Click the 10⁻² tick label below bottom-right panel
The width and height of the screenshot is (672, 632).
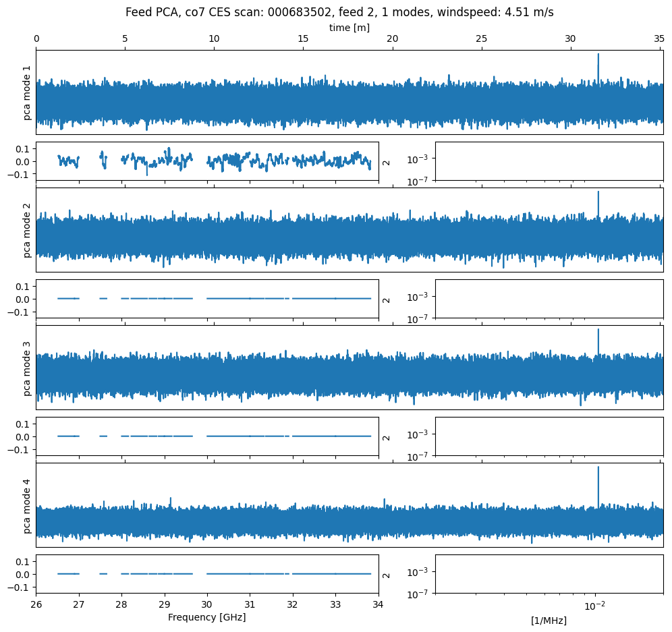pyautogui.click(x=594, y=606)
